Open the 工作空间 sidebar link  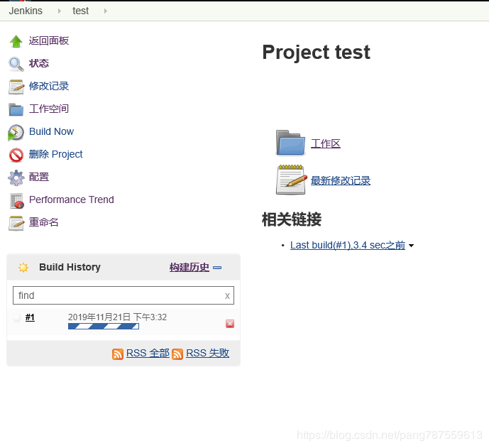(x=49, y=109)
